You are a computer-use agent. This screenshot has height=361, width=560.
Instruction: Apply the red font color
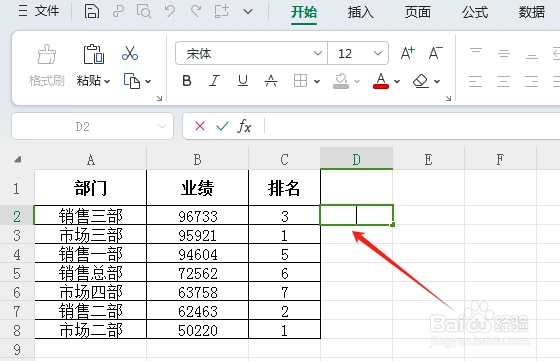[381, 81]
